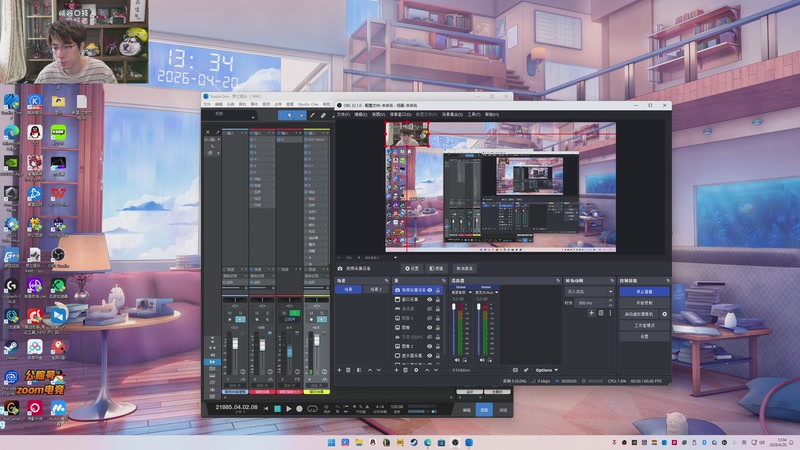Open the Studio One menu item

click(308, 104)
